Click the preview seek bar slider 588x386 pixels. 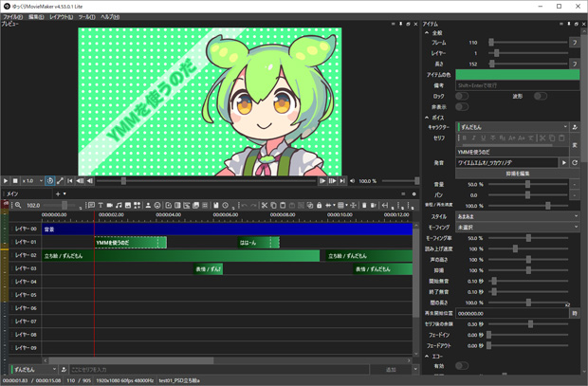coord(206,181)
